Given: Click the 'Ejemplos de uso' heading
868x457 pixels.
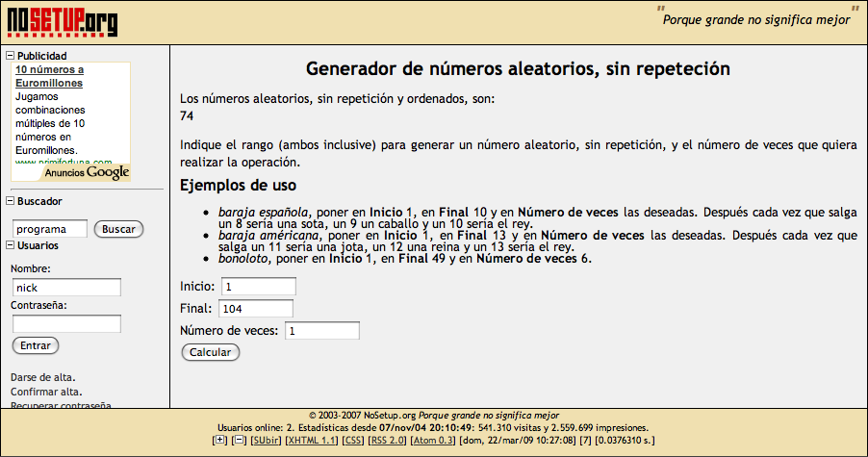Looking at the screenshot, I should 238,186.
